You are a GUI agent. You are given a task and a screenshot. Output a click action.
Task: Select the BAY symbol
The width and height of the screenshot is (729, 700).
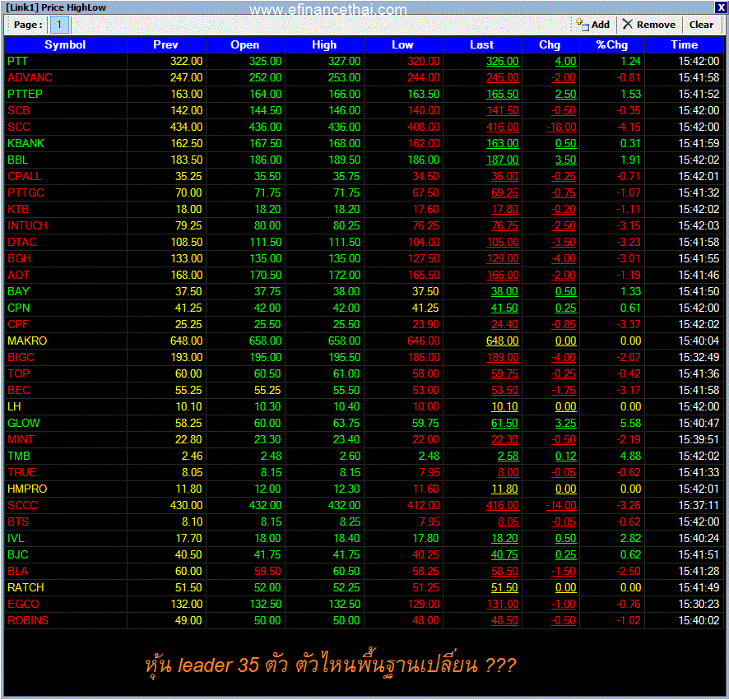[x=18, y=291]
